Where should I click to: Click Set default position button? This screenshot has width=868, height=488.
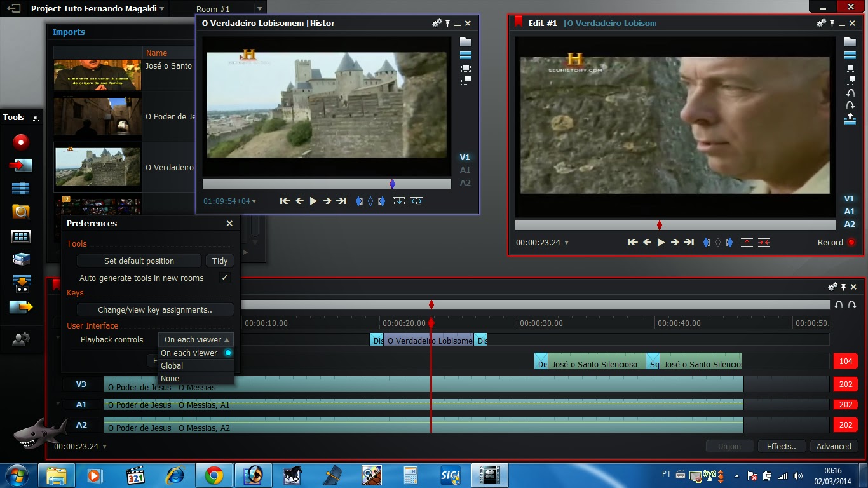(x=139, y=261)
